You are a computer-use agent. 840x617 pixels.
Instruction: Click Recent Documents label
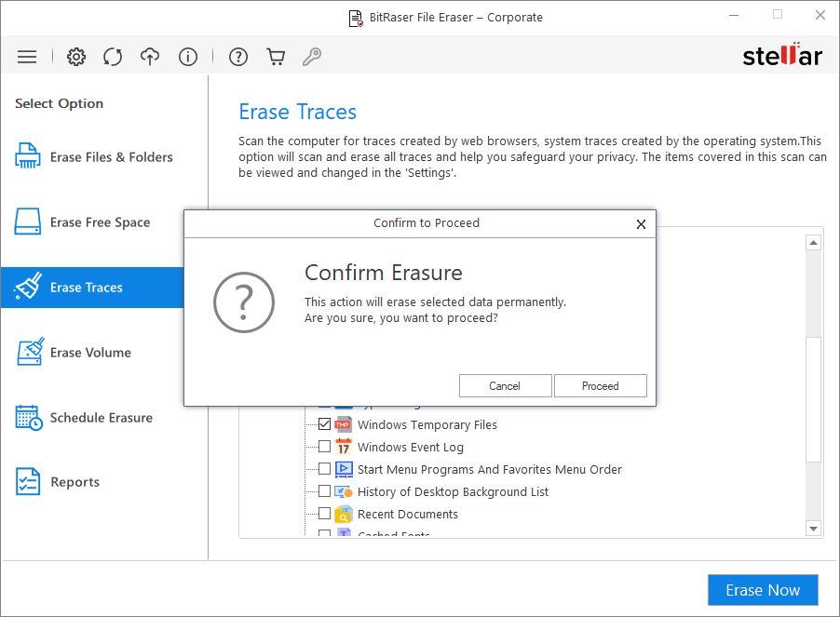coord(408,515)
